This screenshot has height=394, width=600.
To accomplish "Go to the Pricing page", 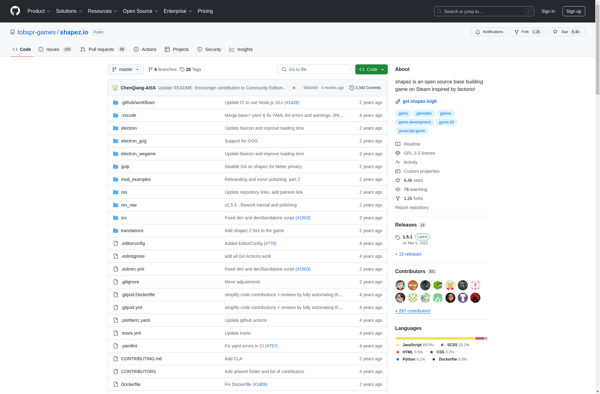I will [x=205, y=11].
